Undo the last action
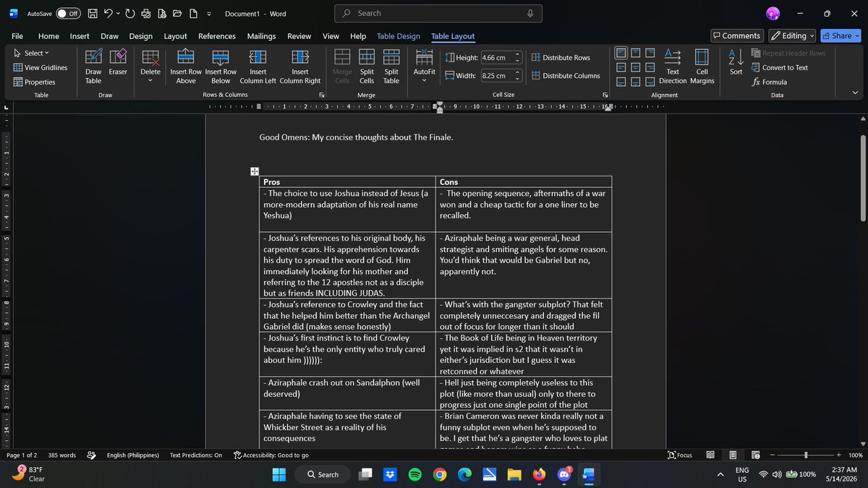The width and height of the screenshot is (868, 488). [x=108, y=14]
